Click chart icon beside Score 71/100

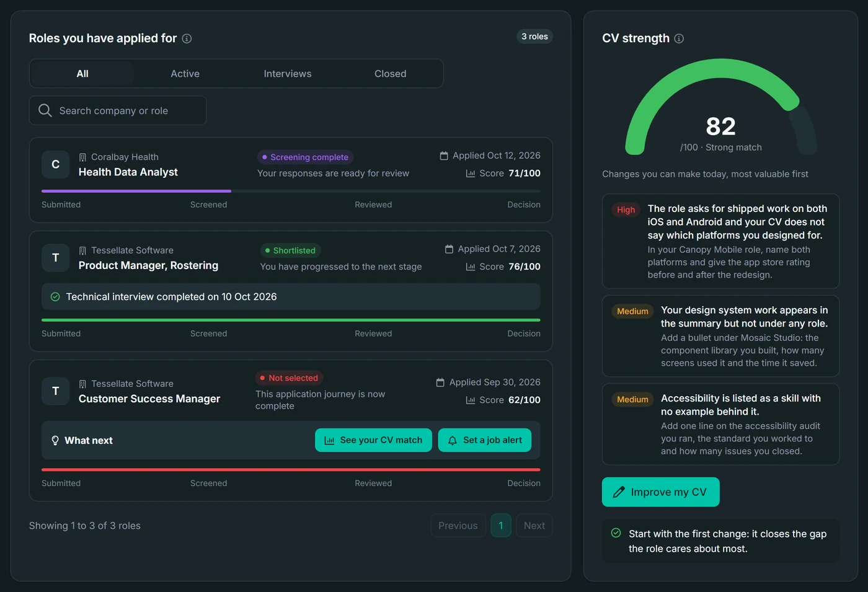(471, 174)
